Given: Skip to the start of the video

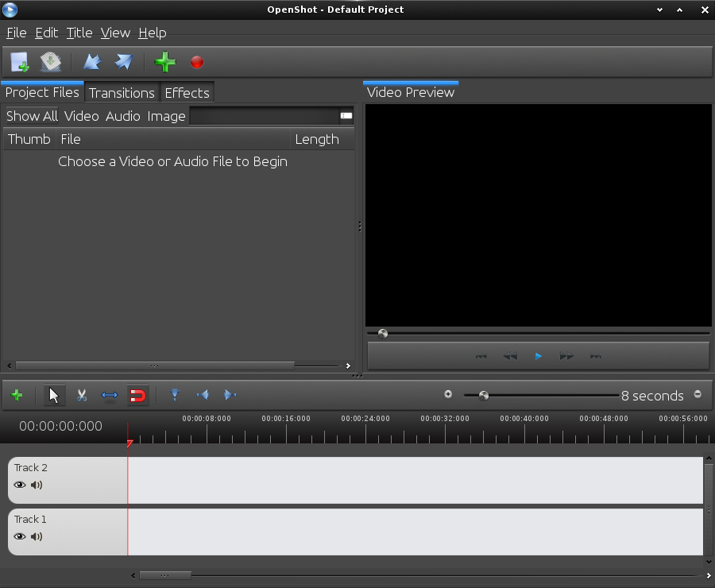Looking at the screenshot, I should [481, 356].
